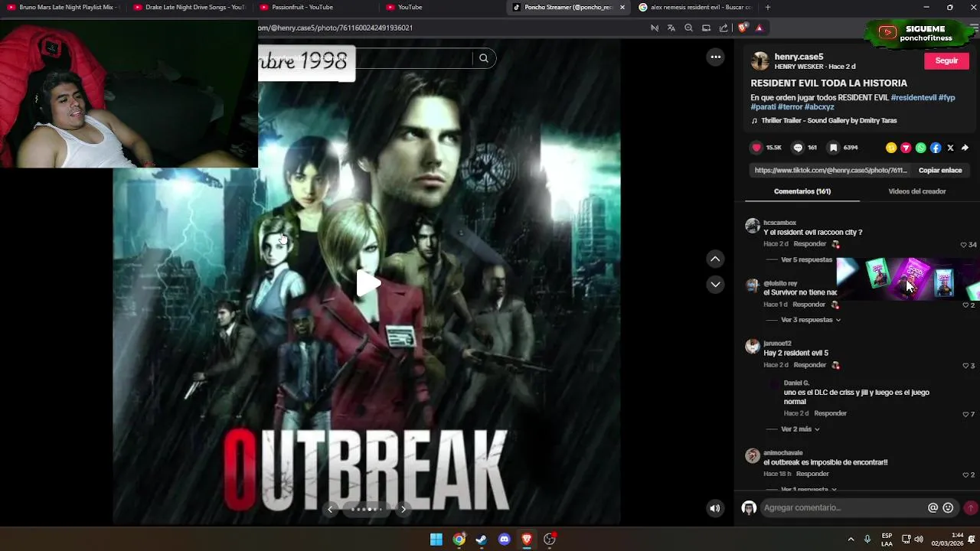Screen dimensions: 980x551
Task: Share post via Facebook icon
Action: tap(936, 148)
